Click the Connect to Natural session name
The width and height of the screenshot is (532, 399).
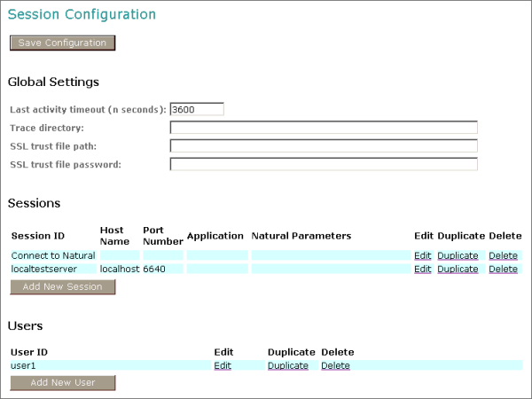(52, 255)
